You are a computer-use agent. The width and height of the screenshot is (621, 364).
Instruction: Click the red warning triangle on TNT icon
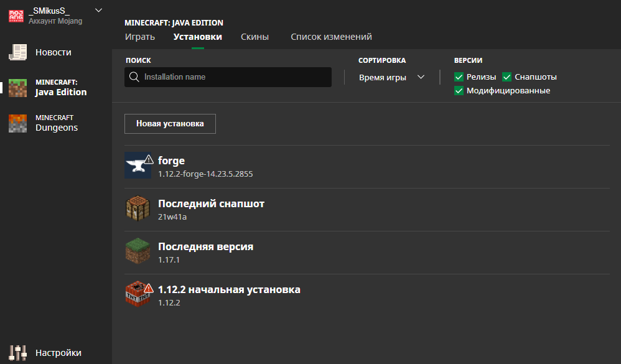click(149, 288)
